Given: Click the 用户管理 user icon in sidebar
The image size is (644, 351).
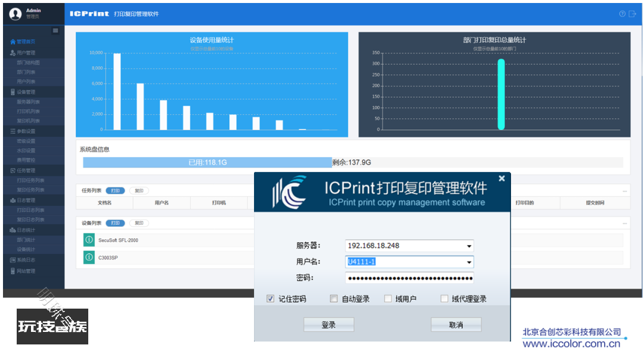Looking at the screenshot, I should pos(13,53).
